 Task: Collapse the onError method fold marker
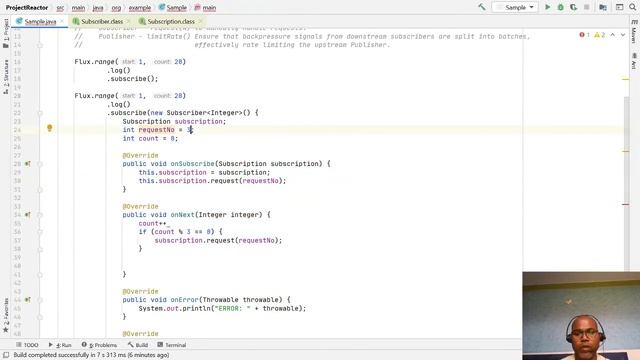[x=40, y=300]
